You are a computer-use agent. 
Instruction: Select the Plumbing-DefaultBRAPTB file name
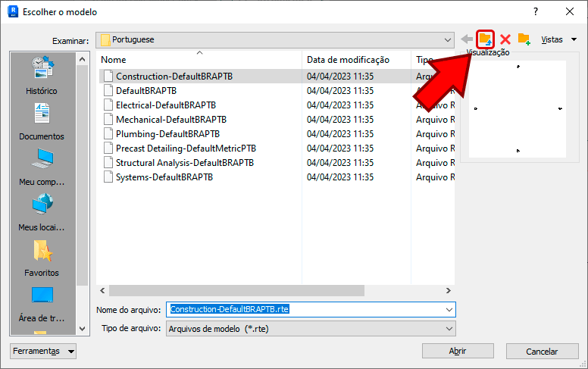click(167, 133)
